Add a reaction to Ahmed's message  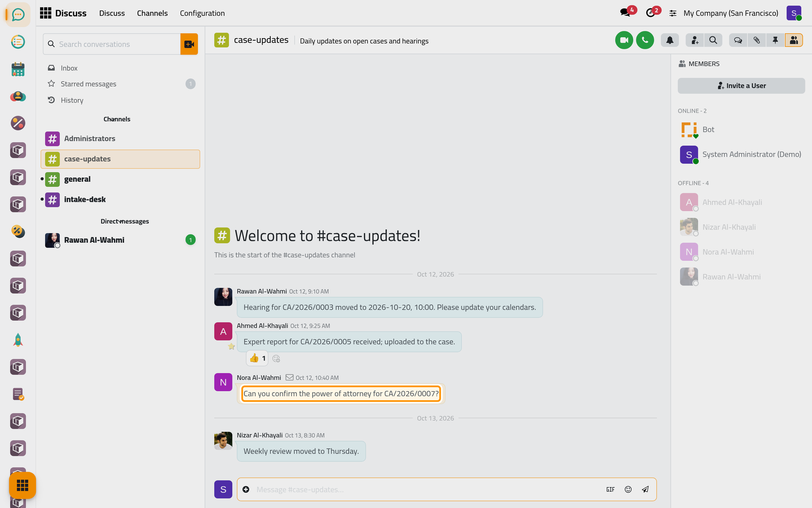pos(276,359)
